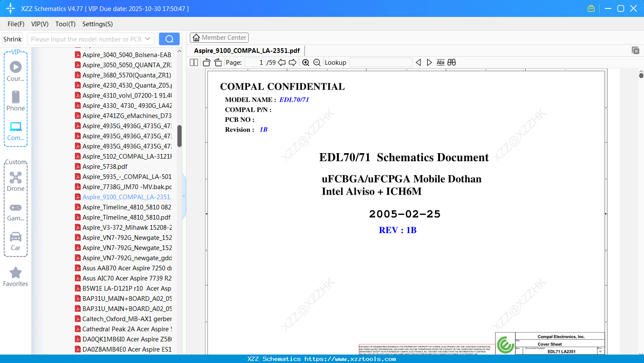Open the Phone category
644x363 pixels.
coord(16,101)
